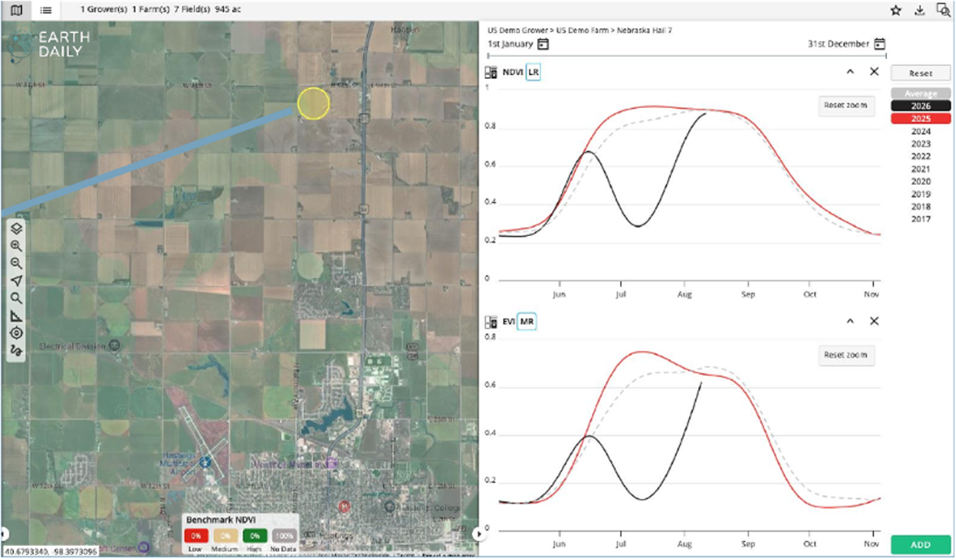Toggle the 2026 year series
Image resolution: width=956 pixels, height=560 pixels.
pos(920,106)
